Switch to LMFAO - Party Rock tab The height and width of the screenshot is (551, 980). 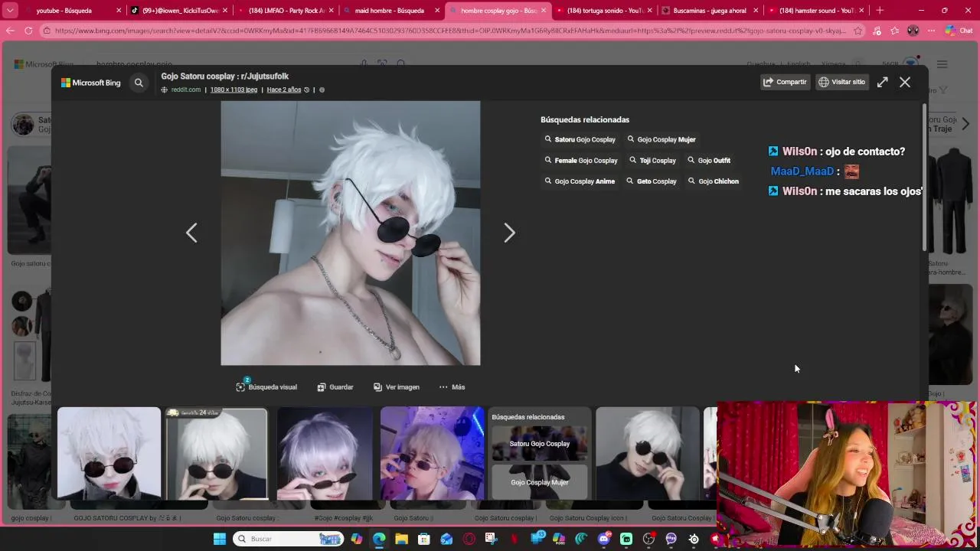pos(285,11)
